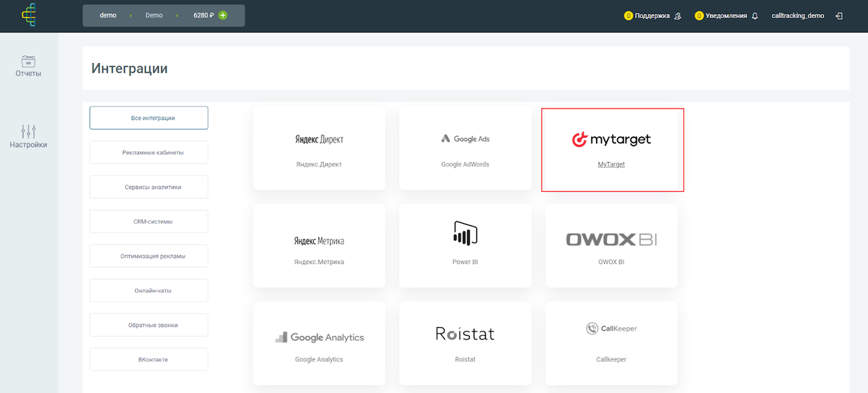Viewport: 868px width, 393px height.
Task: Click the green logo in top-left corner
Action: (28, 15)
